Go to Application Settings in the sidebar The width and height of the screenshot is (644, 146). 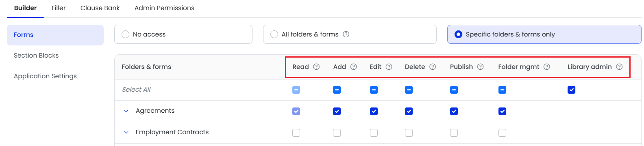click(45, 76)
